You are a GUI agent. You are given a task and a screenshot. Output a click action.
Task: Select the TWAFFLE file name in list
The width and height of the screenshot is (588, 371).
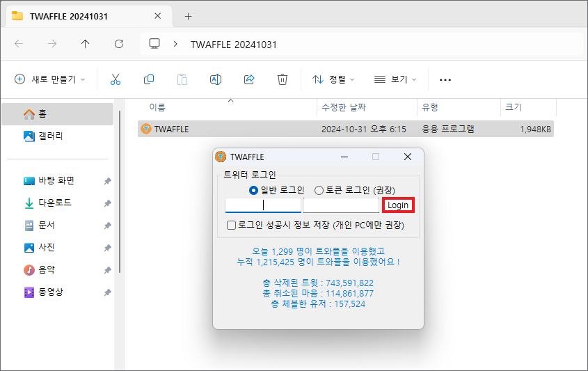click(x=171, y=129)
